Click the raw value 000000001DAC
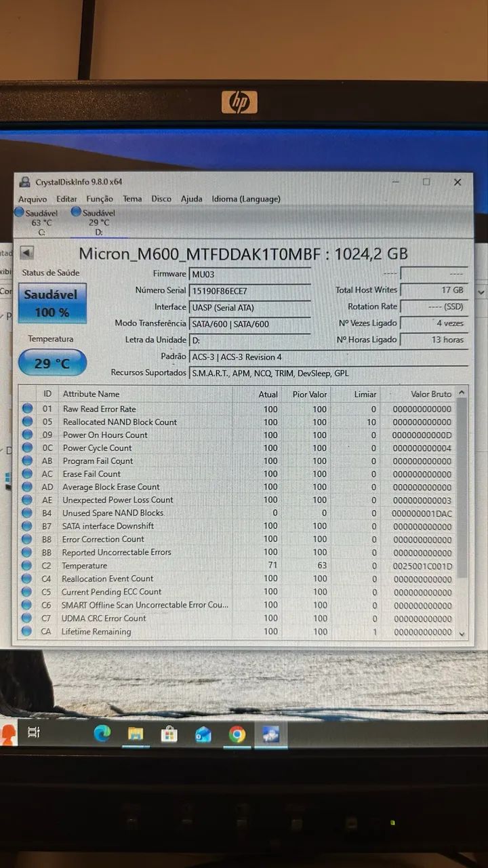488x868 pixels. click(422, 513)
